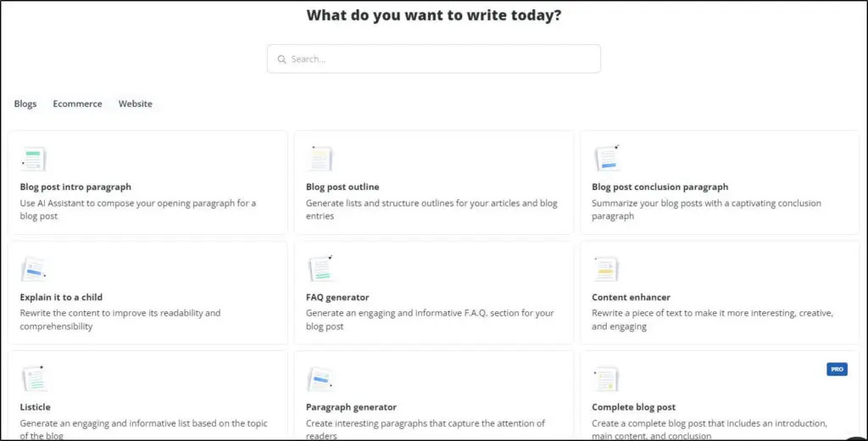
Task: Click the Blog post outline document icon
Action: coord(320,159)
